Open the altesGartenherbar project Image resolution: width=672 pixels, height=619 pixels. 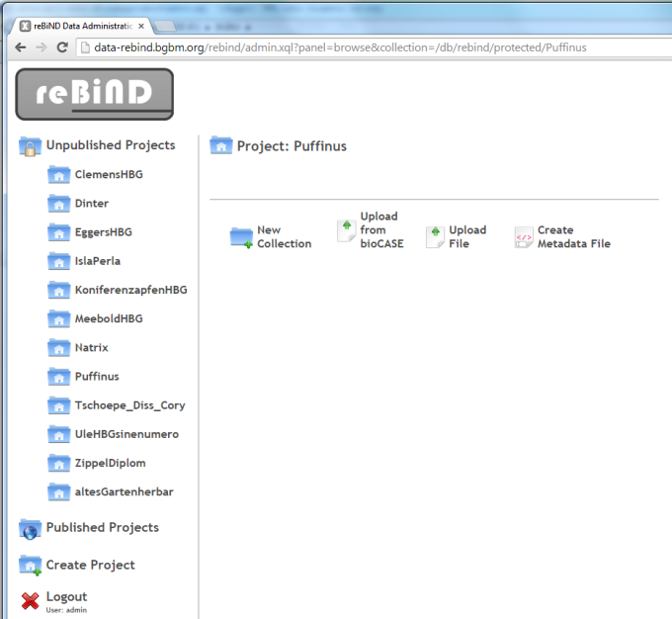point(125,491)
